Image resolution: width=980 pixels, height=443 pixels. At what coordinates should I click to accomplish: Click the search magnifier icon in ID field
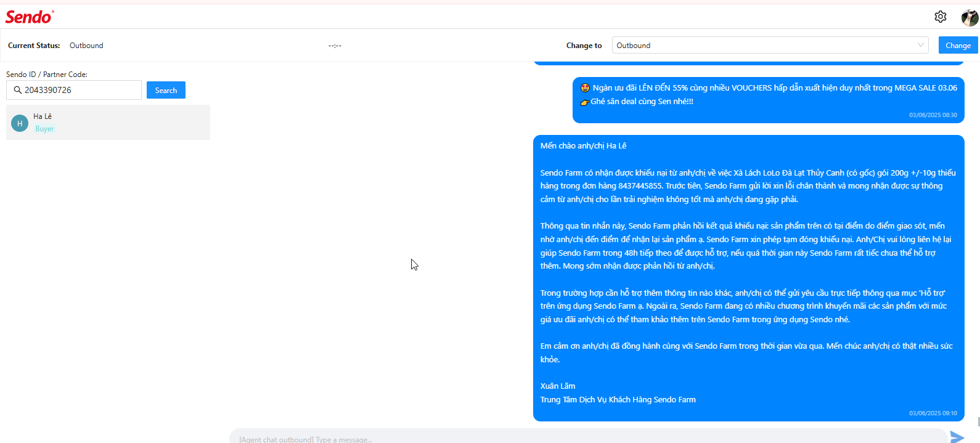coord(17,90)
